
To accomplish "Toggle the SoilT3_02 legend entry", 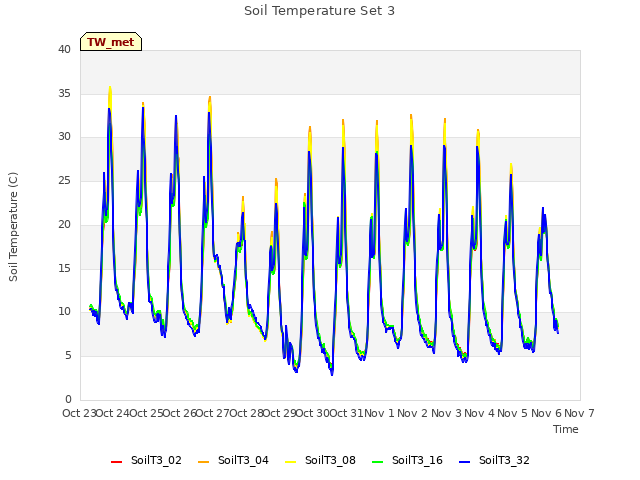I will pyautogui.click(x=146, y=460).
